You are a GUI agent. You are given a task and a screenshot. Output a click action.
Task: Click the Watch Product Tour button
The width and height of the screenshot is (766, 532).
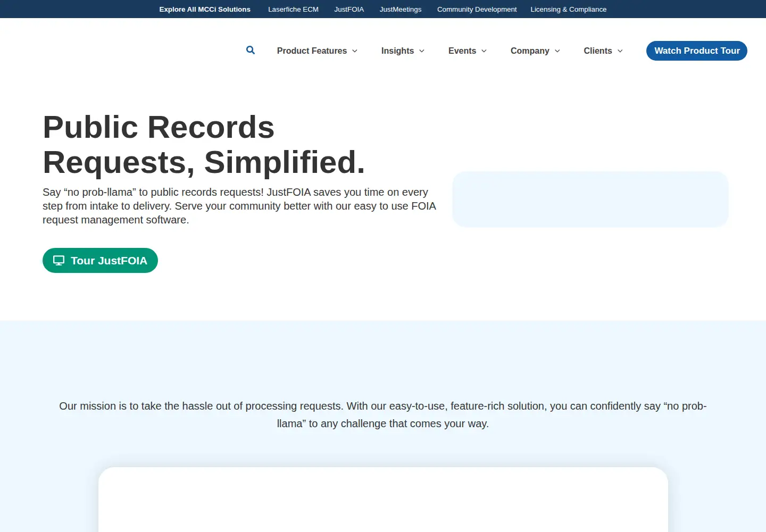pos(697,51)
